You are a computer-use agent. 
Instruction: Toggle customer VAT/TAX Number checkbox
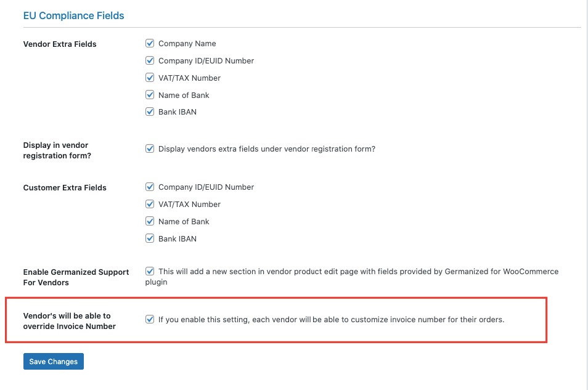click(150, 204)
